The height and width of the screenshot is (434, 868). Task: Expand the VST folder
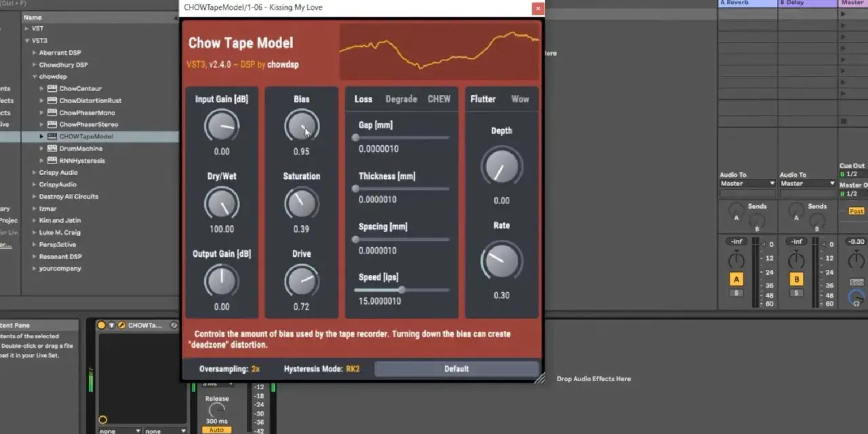pyautogui.click(x=27, y=28)
